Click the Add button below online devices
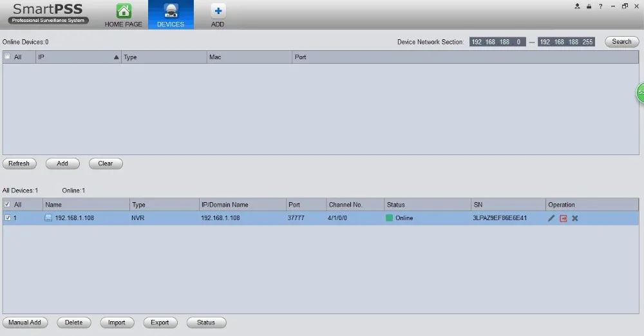Viewport: 644px width, 336px height. tap(62, 163)
